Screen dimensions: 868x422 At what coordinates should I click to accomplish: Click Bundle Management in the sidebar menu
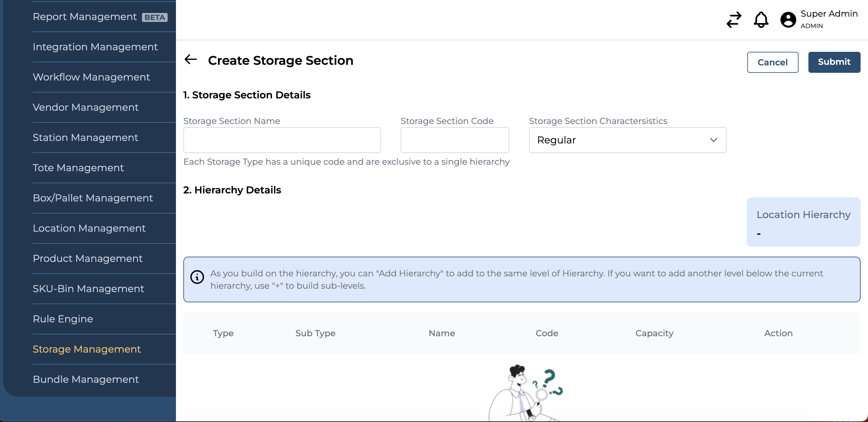86,379
